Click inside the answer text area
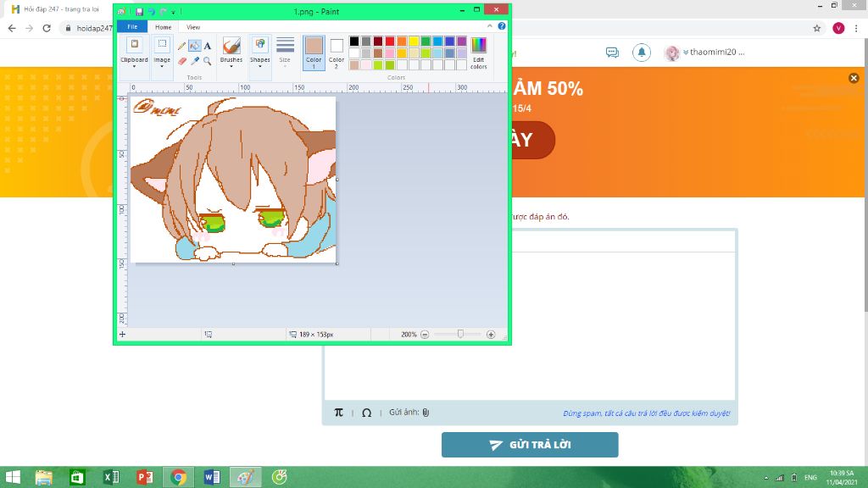The width and height of the screenshot is (868, 488). click(x=530, y=326)
